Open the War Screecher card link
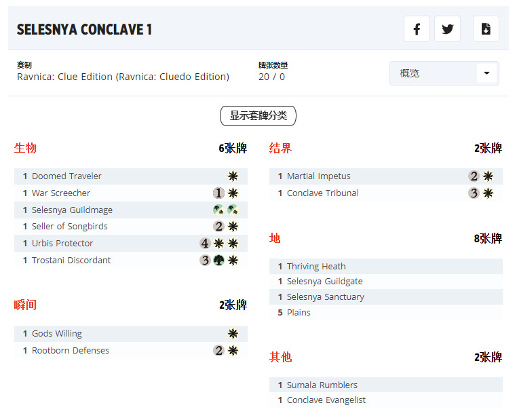This screenshot has width=517, height=420. pyautogui.click(x=61, y=193)
